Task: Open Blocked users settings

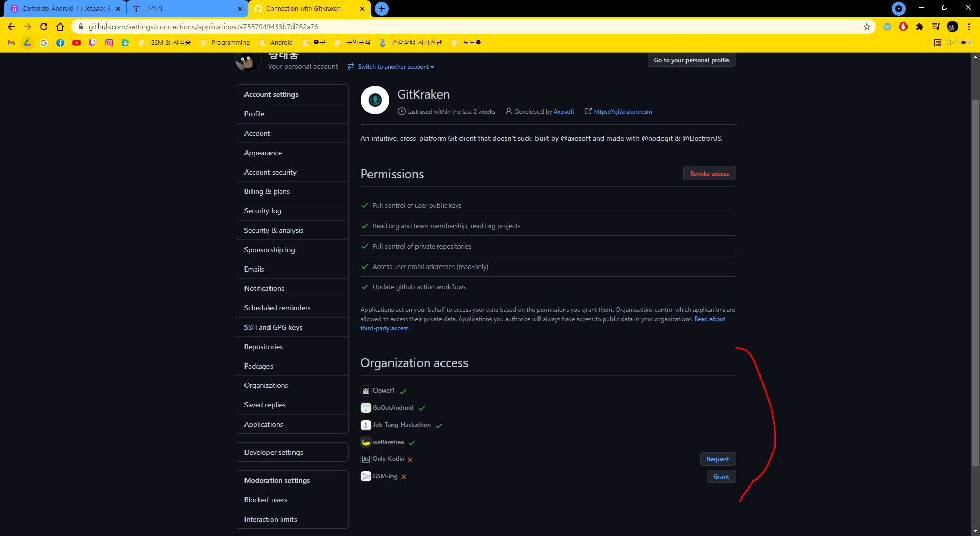Action: point(292,500)
